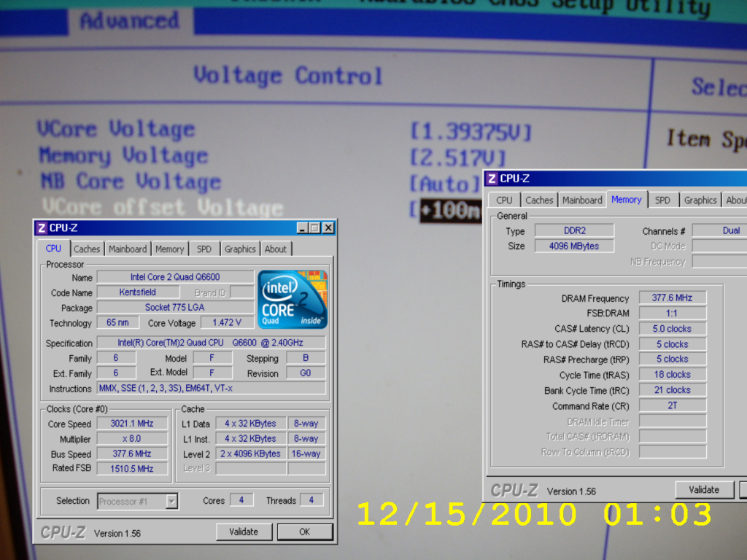
Task: Click OK in left CPU-Z window
Action: (x=304, y=532)
